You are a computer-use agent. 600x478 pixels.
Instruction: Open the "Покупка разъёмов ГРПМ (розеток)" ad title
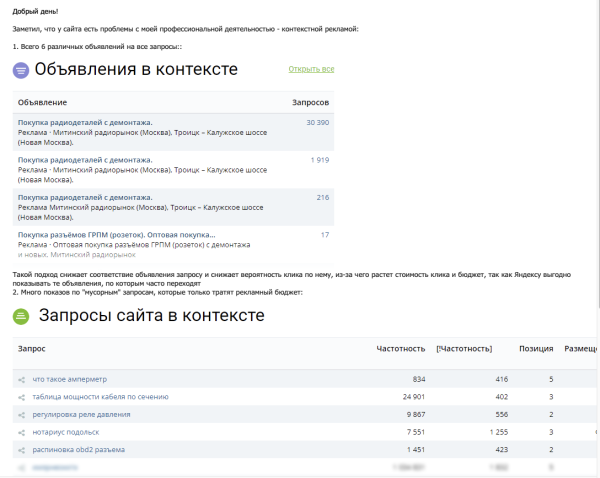click(117, 235)
